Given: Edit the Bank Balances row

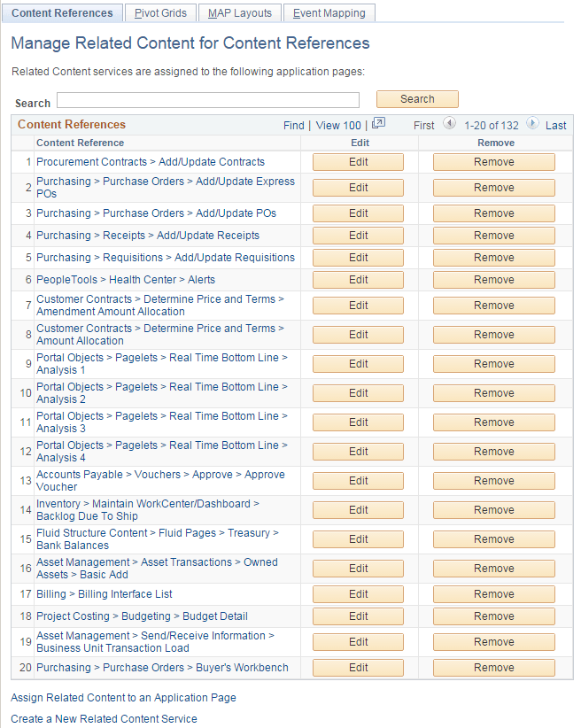Looking at the screenshot, I should tap(358, 539).
